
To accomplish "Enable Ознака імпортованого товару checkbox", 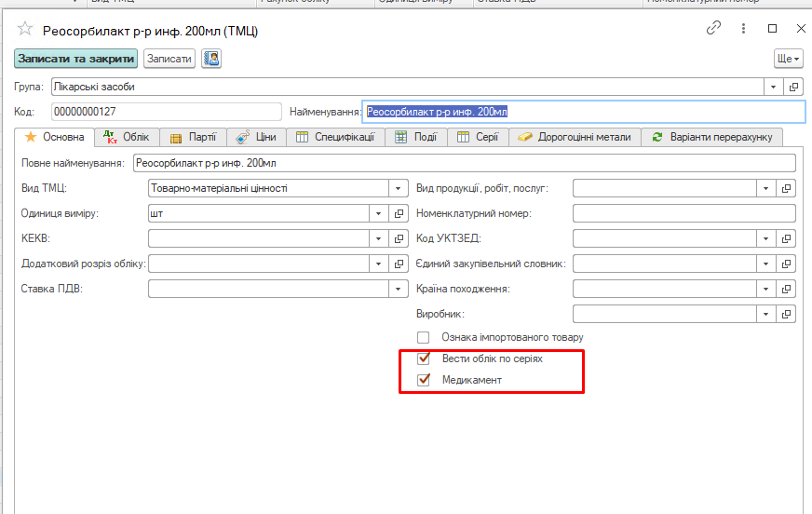I will [x=424, y=337].
